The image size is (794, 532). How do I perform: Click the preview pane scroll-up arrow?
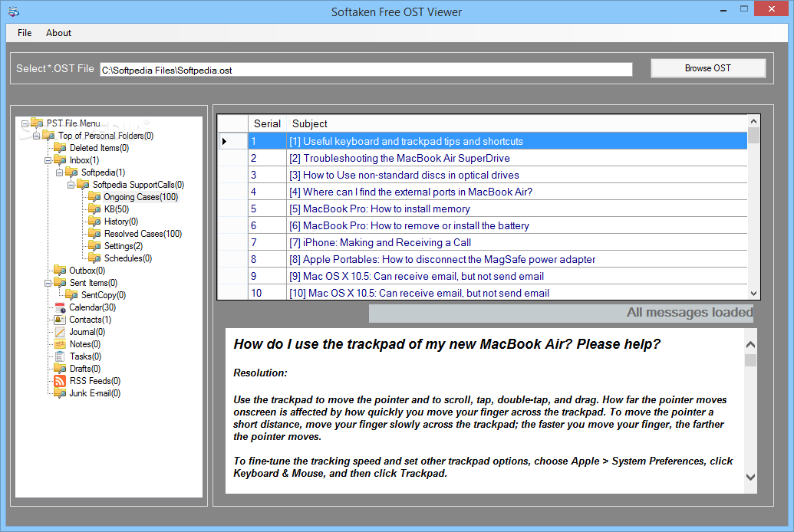click(751, 344)
